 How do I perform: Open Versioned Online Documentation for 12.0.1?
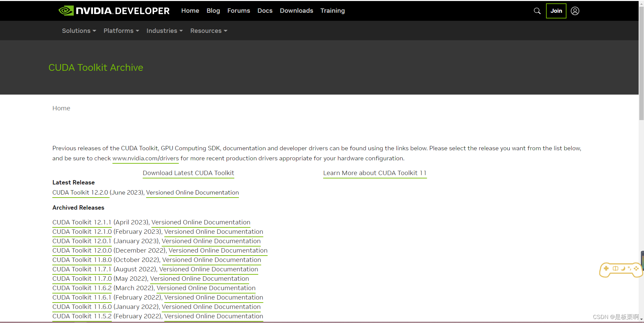pos(211,241)
